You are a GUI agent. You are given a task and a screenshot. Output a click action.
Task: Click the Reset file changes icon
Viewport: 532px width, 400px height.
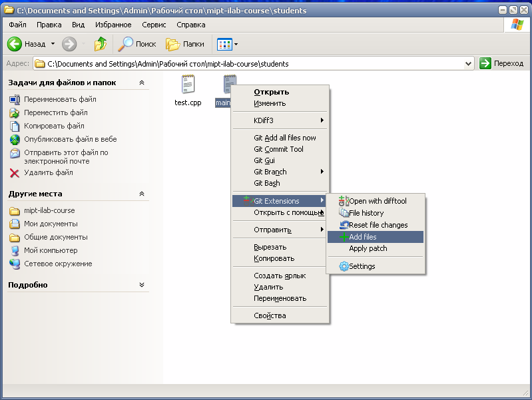pos(344,225)
